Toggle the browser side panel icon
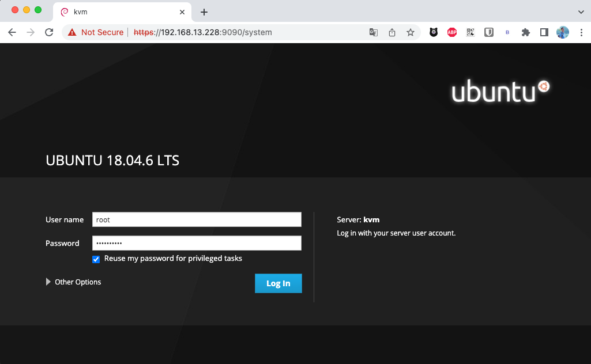This screenshot has width=591, height=364. 544,32
